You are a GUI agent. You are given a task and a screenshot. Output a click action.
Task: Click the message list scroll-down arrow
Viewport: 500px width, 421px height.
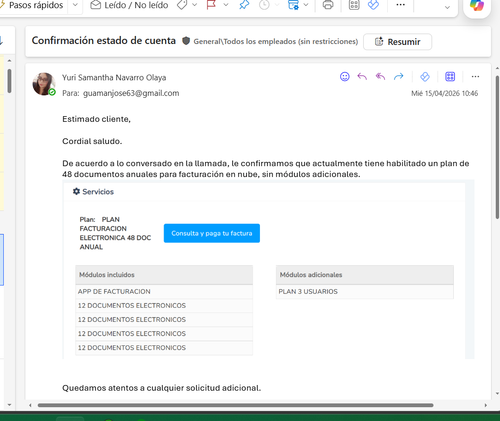[9, 405]
